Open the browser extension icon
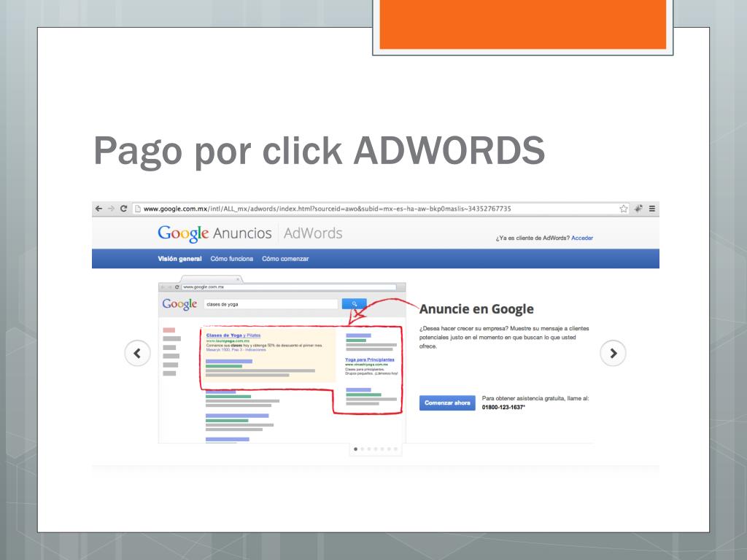Image resolution: width=747 pixels, height=560 pixels. point(638,209)
